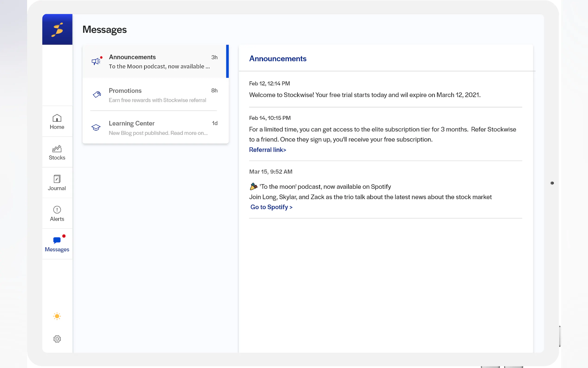The width and height of the screenshot is (588, 368).
Task: Open the Home page icon
Action: [x=57, y=118]
